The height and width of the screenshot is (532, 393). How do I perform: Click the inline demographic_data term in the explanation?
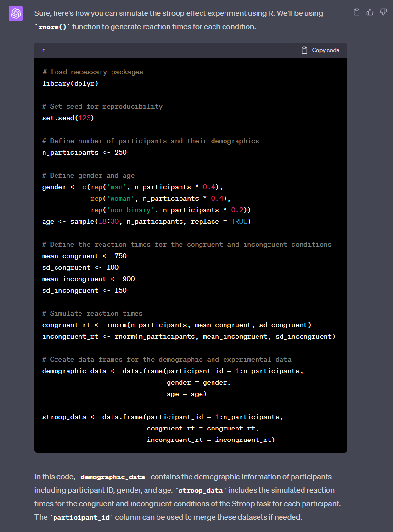114,477
